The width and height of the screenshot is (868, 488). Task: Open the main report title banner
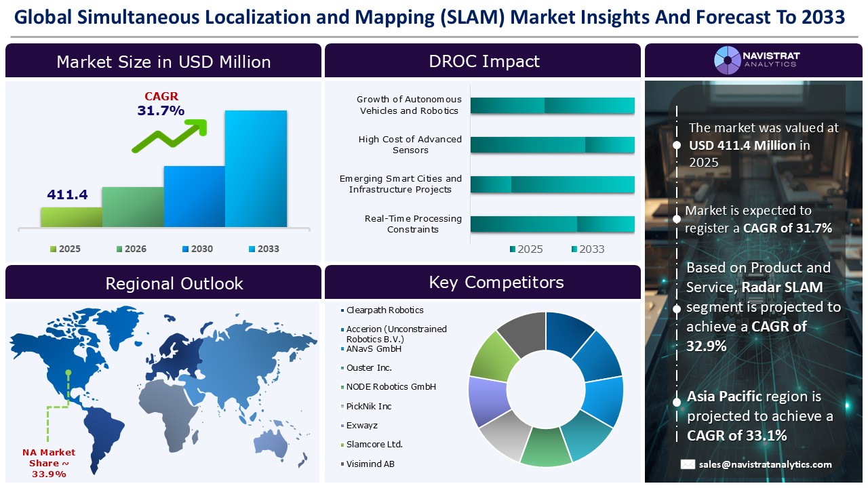[431, 17]
